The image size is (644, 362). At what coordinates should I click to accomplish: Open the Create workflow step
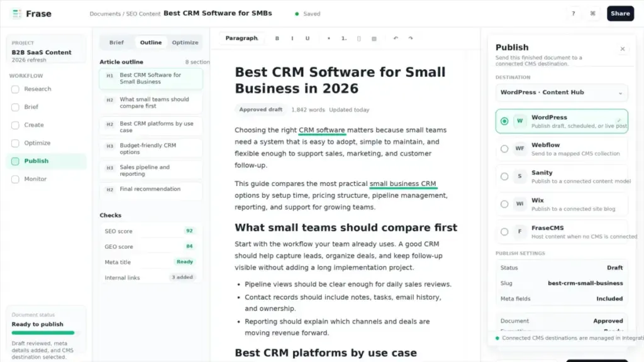pyautogui.click(x=46, y=125)
